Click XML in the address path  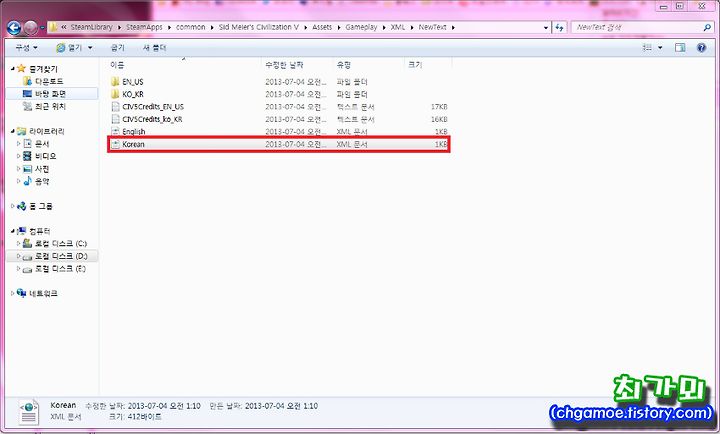[398, 28]
